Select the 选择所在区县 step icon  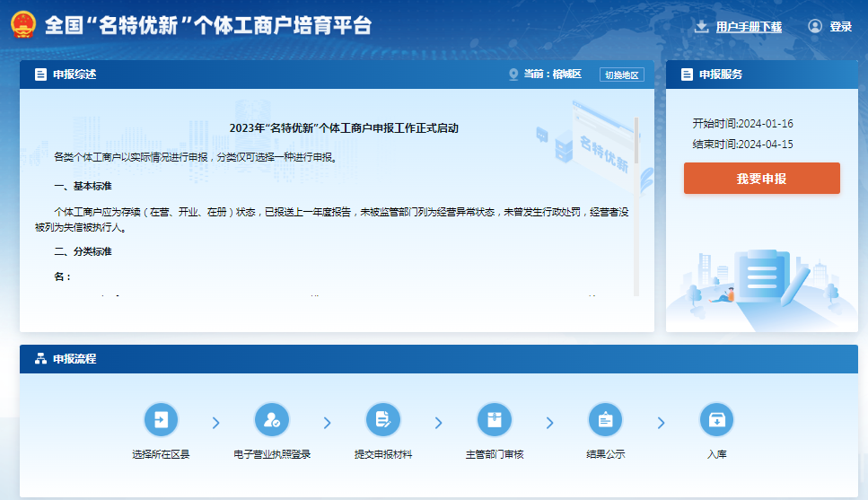[161, 419]
